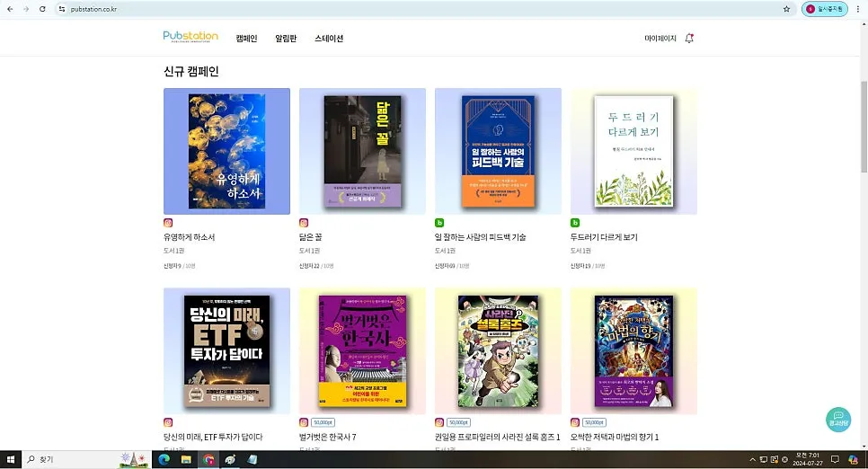Open the 두드러기 다르게 보기 cover

(633, 151)
